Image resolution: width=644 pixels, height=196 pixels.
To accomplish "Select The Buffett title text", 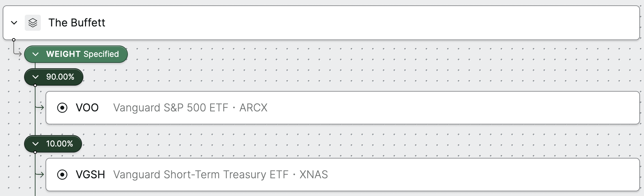I will 77,23.
